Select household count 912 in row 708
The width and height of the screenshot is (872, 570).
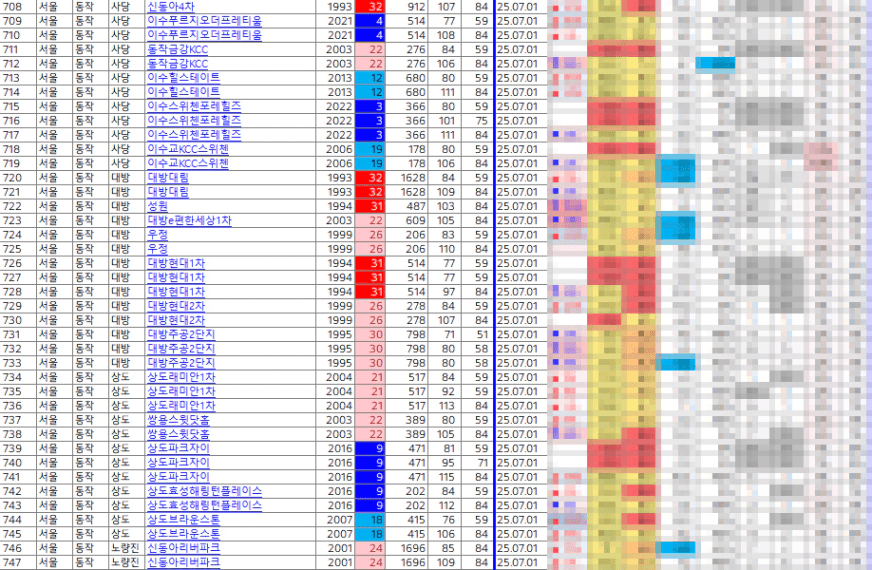[x=407, y=7]
